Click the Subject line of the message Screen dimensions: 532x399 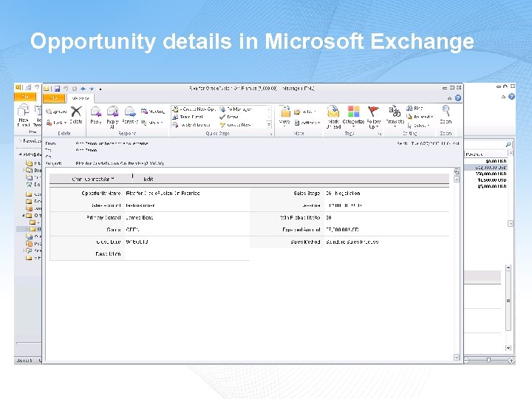(x=120, y=163)
